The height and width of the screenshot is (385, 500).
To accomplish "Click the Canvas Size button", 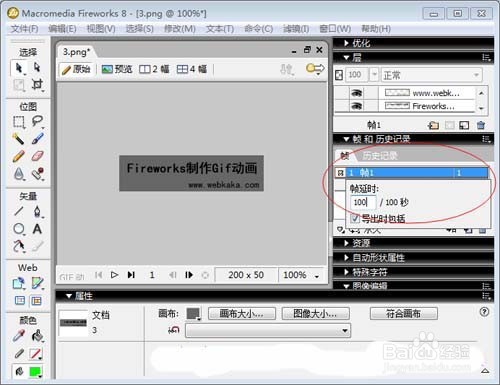I will [x=242, y=313].
